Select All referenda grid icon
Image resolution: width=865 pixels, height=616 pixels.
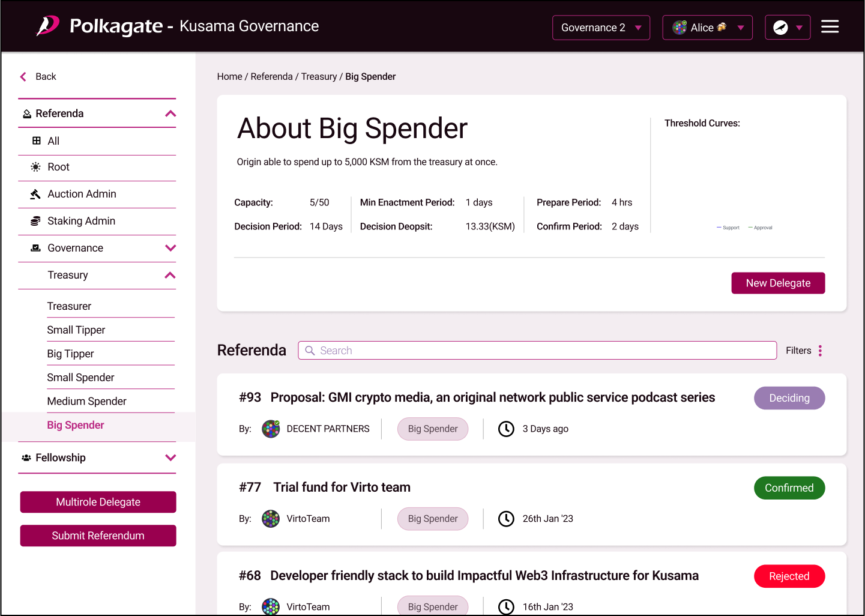pos(37,140)
